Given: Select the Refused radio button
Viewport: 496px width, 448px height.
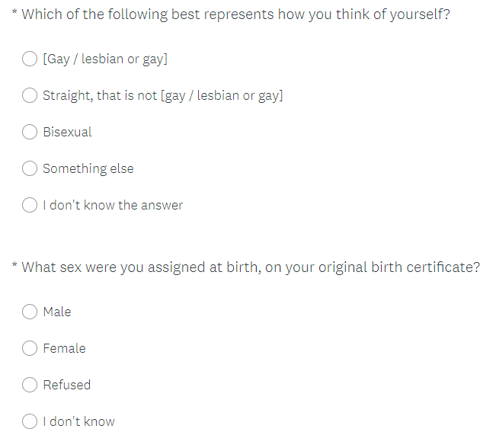Looking at the screenshot, I should 30,385.
